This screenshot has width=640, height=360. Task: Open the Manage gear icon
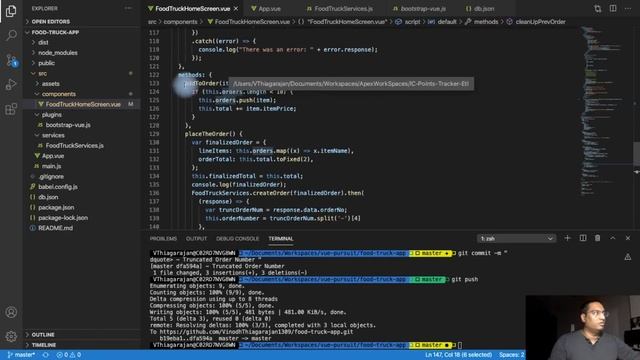point(11,336)
